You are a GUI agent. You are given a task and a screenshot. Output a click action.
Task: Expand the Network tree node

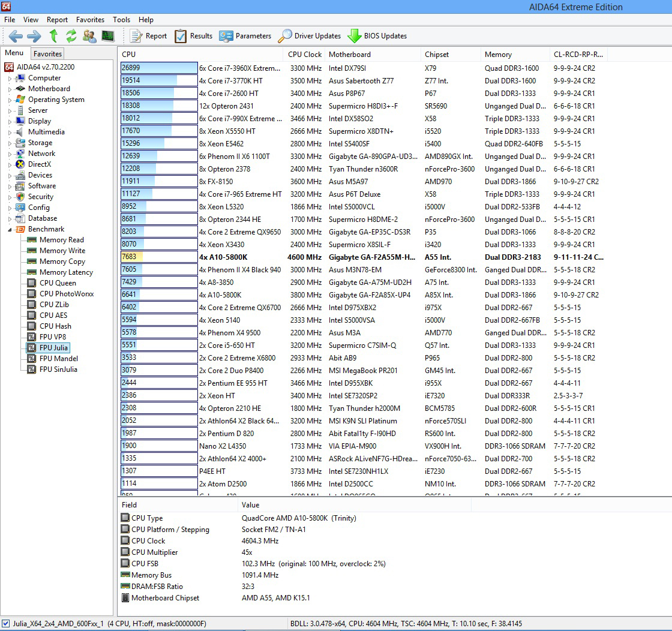tap(10, 154)
